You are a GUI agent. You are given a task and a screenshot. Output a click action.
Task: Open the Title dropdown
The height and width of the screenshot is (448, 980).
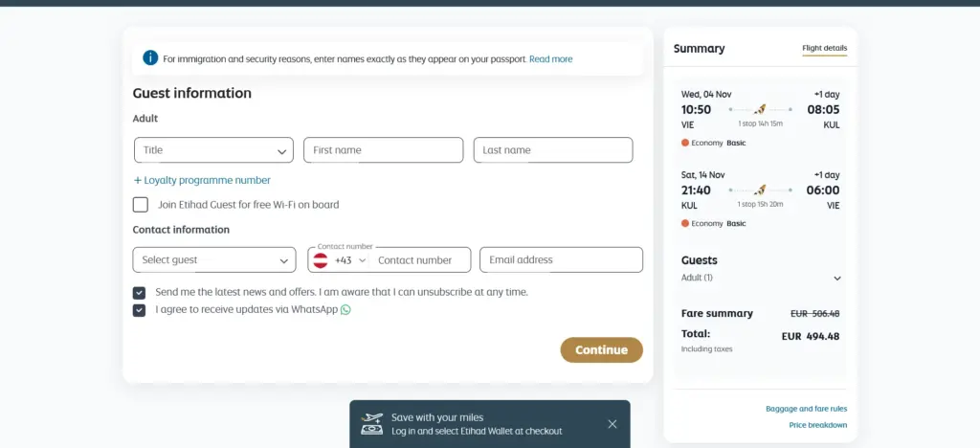(213, 150)
